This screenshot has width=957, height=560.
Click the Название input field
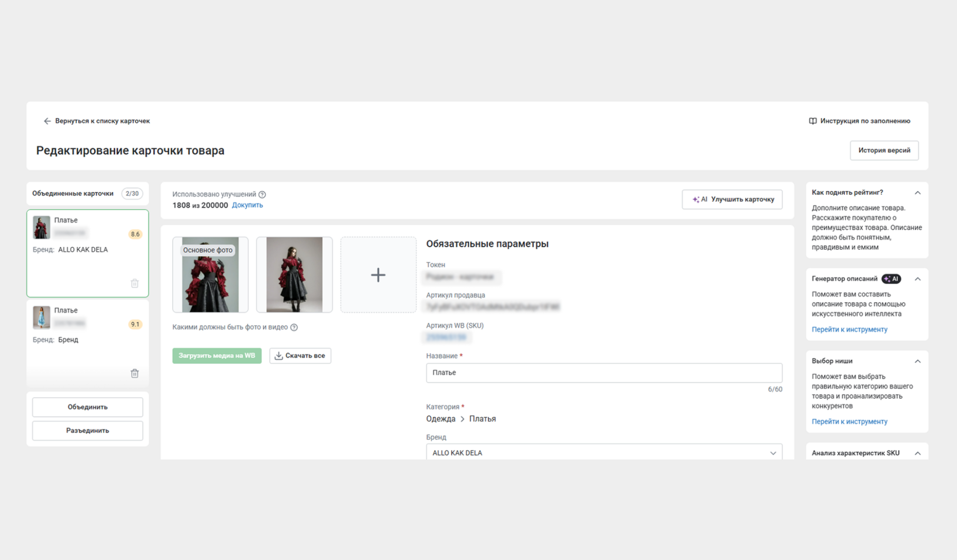coord(604,373)
